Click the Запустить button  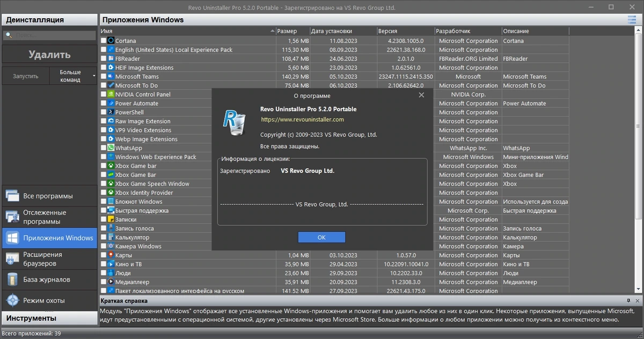coord(26,76)
